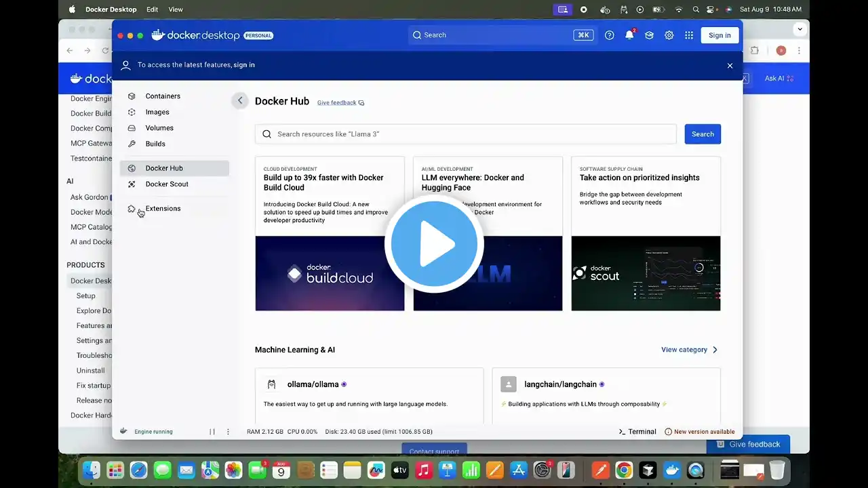Image resolution: width=868 pixels, height=488 pixels.
Task: Open the Terminal from the status bar
Action: 637,432
